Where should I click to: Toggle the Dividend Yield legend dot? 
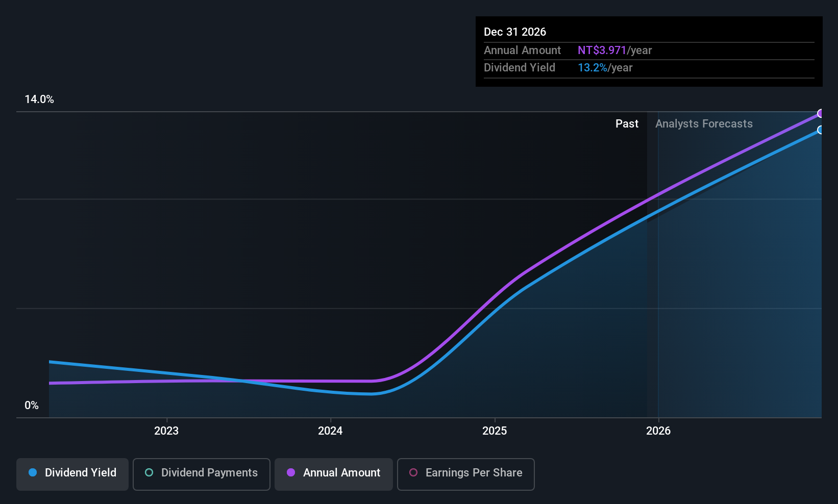[32, 473]
